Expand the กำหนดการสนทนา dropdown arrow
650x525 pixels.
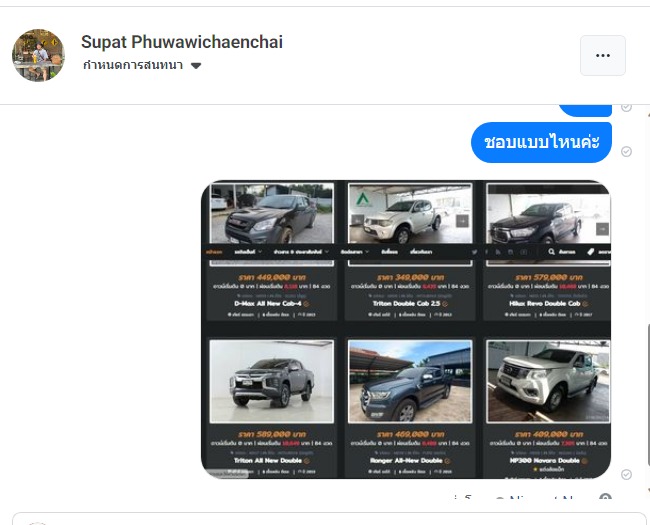(x=196, y=66)
